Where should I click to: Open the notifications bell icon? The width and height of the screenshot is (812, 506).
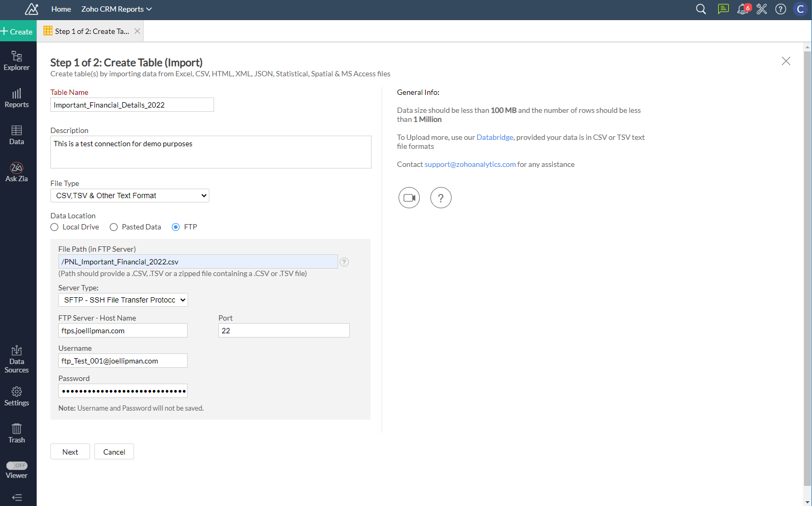point(743,9)
